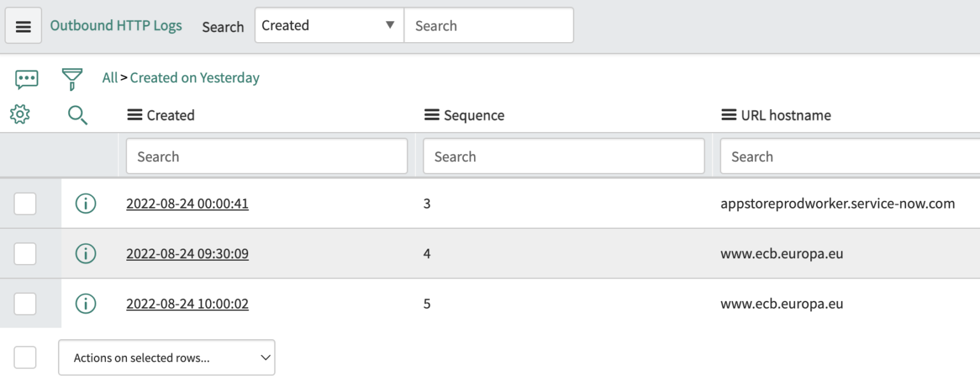Open the 2022-08-24 09:30:09 record link
This screenshot has width=980, height=387.
pyautogui.click(x=188, y=254)
